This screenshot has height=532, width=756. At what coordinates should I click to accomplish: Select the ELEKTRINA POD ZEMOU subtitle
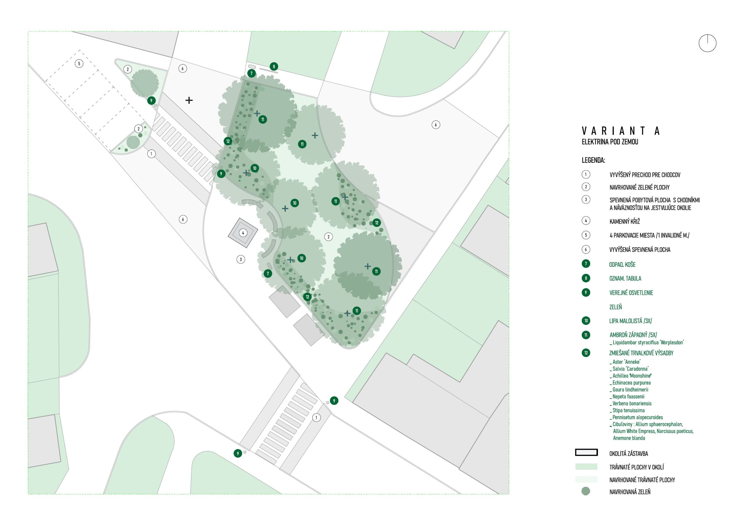tap(610, 142)
